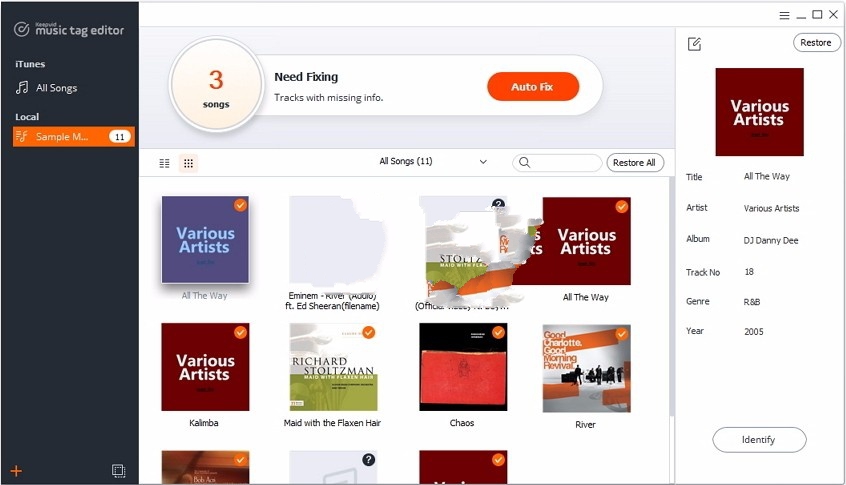Click the search magnifier icon

pyautogui.click(x=524, y=162)
